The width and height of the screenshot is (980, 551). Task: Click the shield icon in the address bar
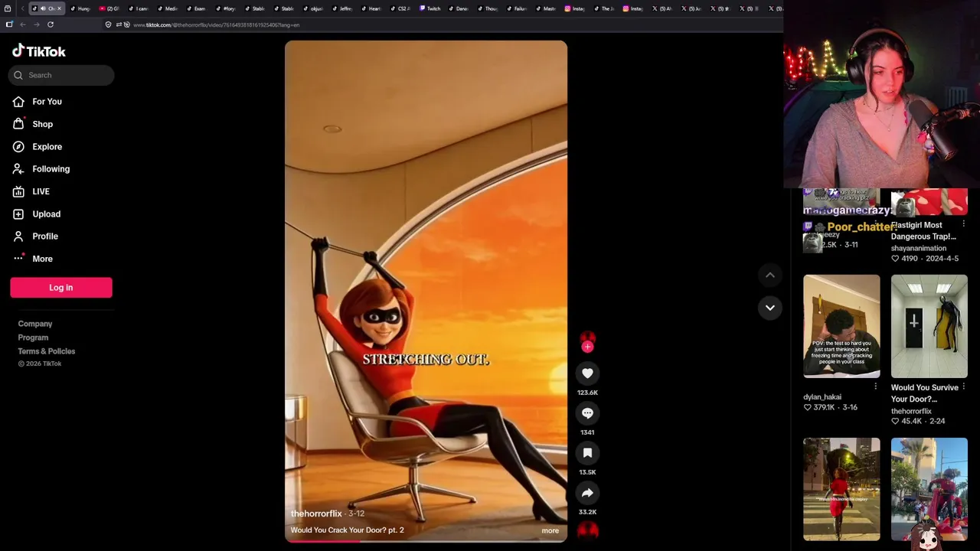tap(108, 24)
